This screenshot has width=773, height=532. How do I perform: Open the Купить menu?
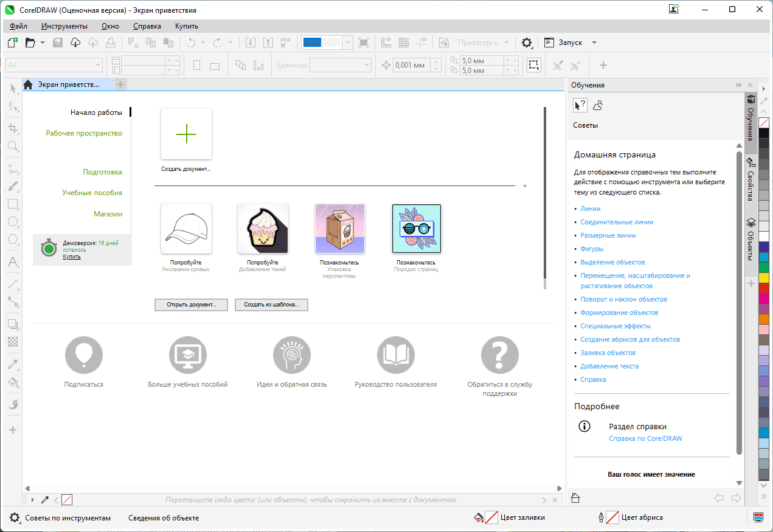187,26
